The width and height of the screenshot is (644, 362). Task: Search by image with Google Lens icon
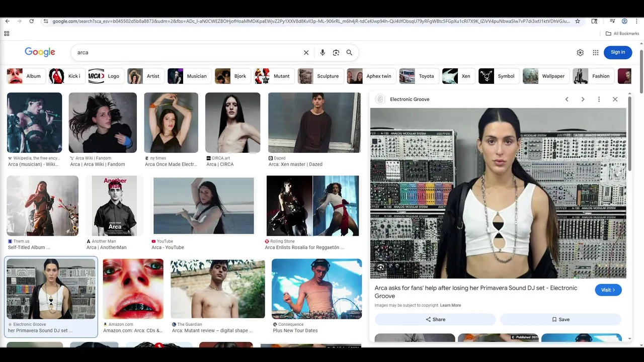pyautogui.click(x=336, y=52)
